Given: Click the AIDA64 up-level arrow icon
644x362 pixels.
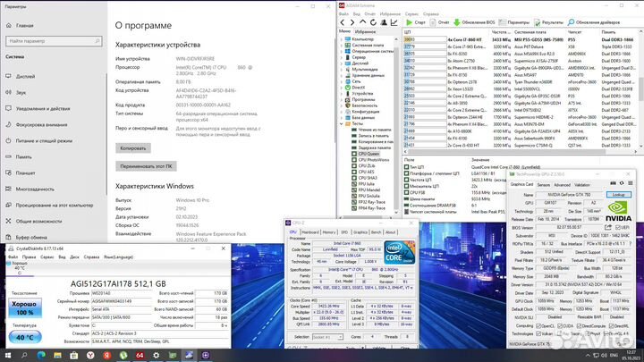Looking at the screenshot, I should coord(362,22).
